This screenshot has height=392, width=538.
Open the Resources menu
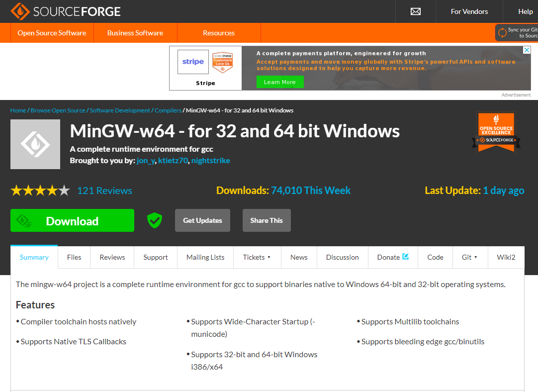click(x=219, y=33)
